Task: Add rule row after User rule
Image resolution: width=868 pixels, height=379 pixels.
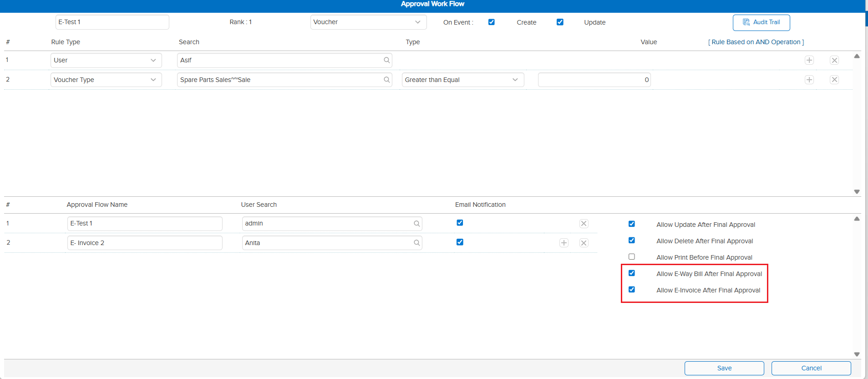Action: (809, 60)
